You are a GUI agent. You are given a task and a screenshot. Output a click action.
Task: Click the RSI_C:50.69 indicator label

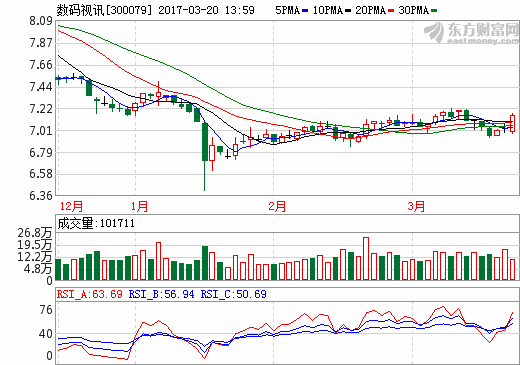(x=233, y=294)
